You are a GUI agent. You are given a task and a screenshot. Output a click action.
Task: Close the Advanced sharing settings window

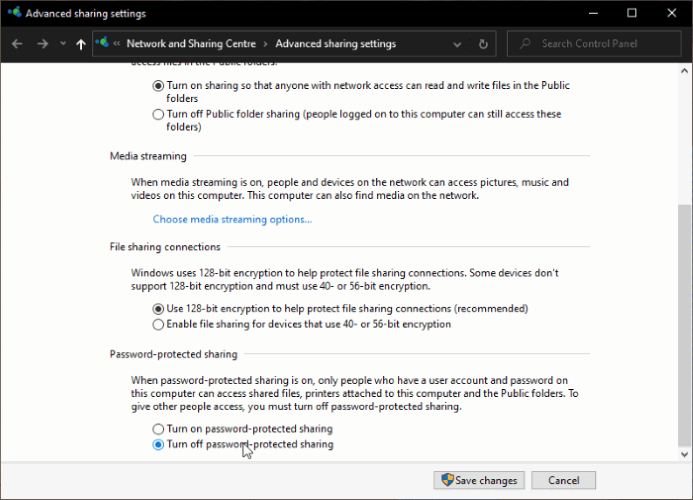point(672,13)
